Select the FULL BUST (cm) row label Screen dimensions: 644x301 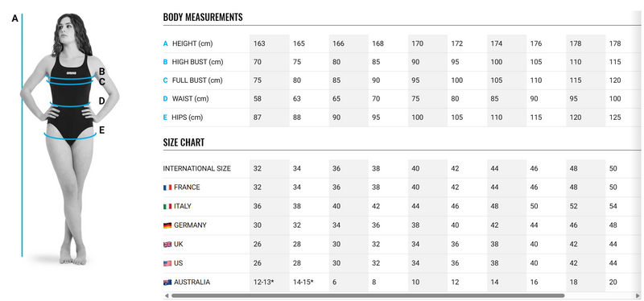(x=197, y=80)
